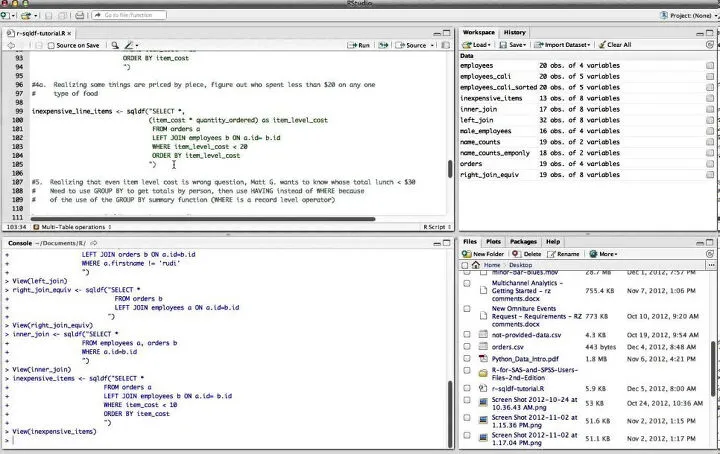
Task: Open orders.csv from the file list
Action: (507, 347)
